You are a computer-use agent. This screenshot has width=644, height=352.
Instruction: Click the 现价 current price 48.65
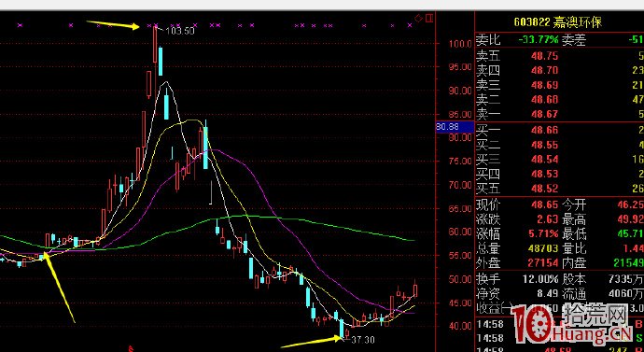click(x=545, y=204)
